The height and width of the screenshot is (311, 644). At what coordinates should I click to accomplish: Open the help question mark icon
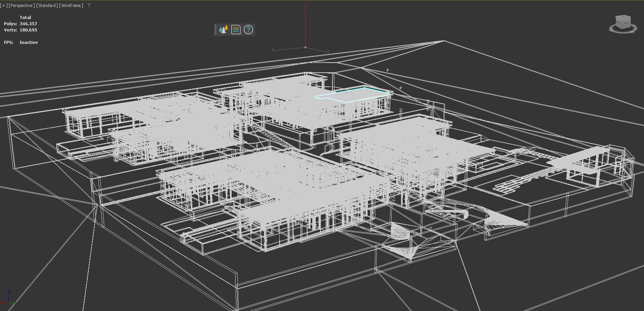point(248,30)
